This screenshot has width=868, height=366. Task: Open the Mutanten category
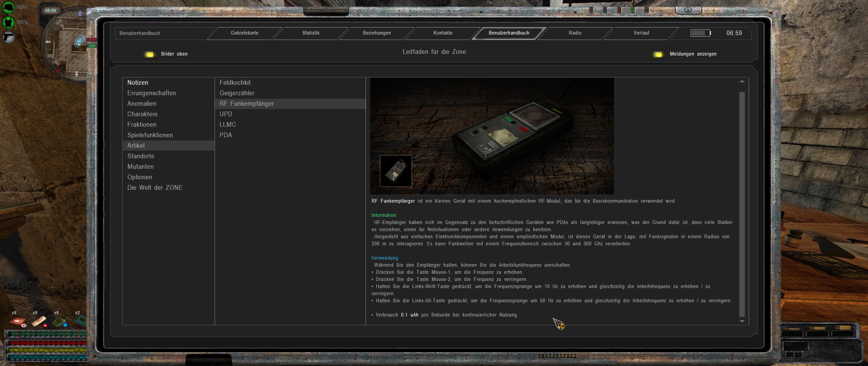click(x=140, y=167)
